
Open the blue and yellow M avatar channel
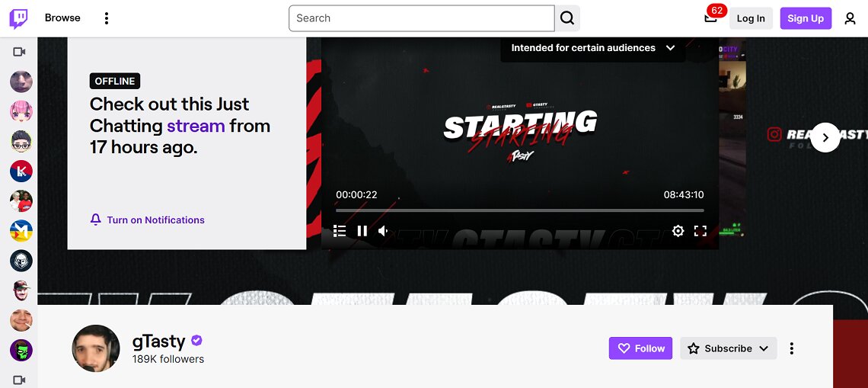point(21,231)
